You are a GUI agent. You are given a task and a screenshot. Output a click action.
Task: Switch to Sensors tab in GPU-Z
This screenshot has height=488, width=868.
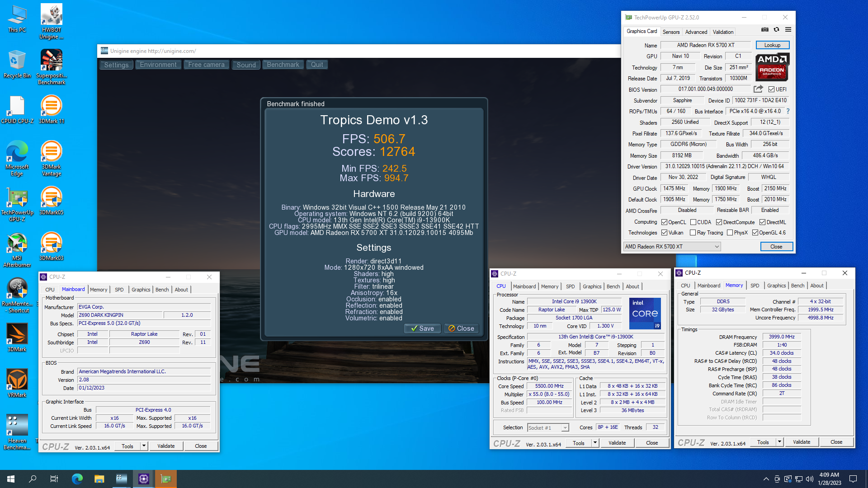(671, 32)
